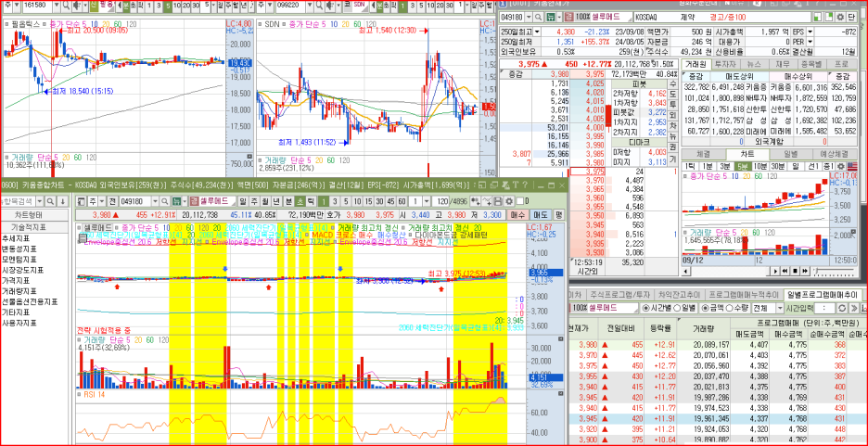Image resolution: width=868 pixels, height=446 pixels.
Task: Click the search icon in the indicator sidebar
Action: [50, 201]
